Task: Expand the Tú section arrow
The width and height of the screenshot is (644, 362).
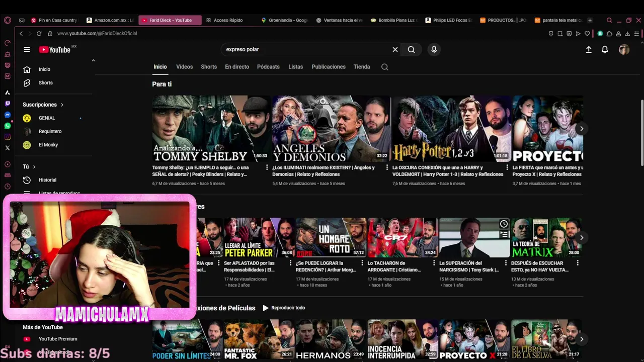Action: click(34, 166)
